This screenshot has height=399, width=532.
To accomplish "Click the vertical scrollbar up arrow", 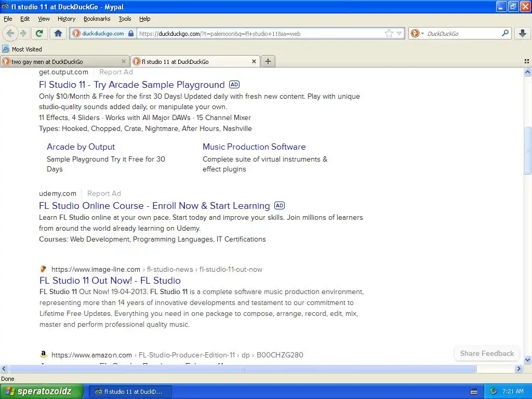I will click(x=527, y=72).
